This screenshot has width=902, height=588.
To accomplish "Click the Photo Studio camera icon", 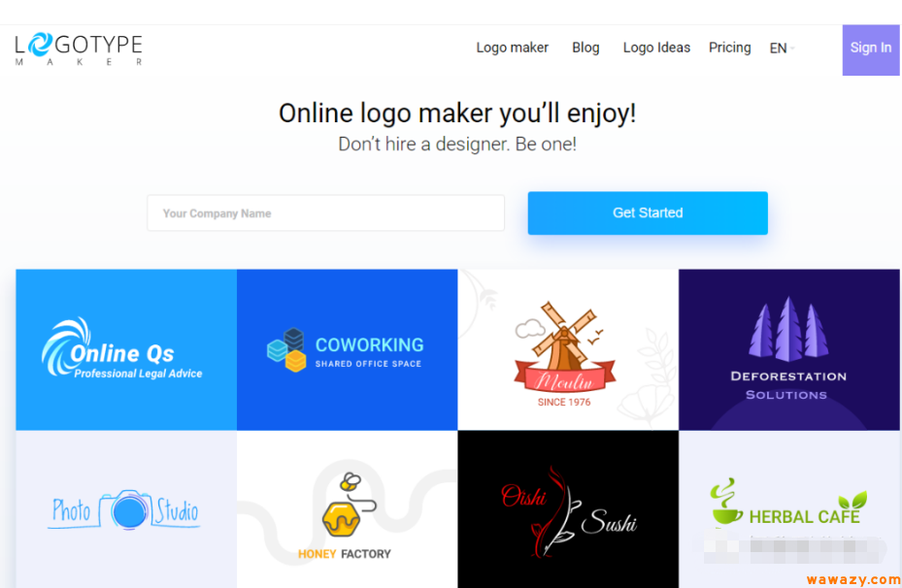I will coord(126,509).
